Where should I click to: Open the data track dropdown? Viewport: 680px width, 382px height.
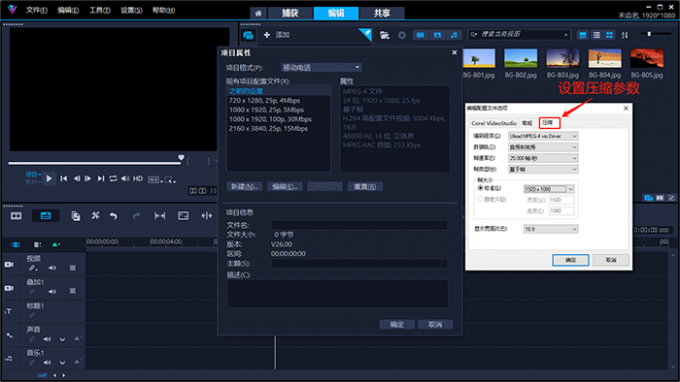[543, 147]
